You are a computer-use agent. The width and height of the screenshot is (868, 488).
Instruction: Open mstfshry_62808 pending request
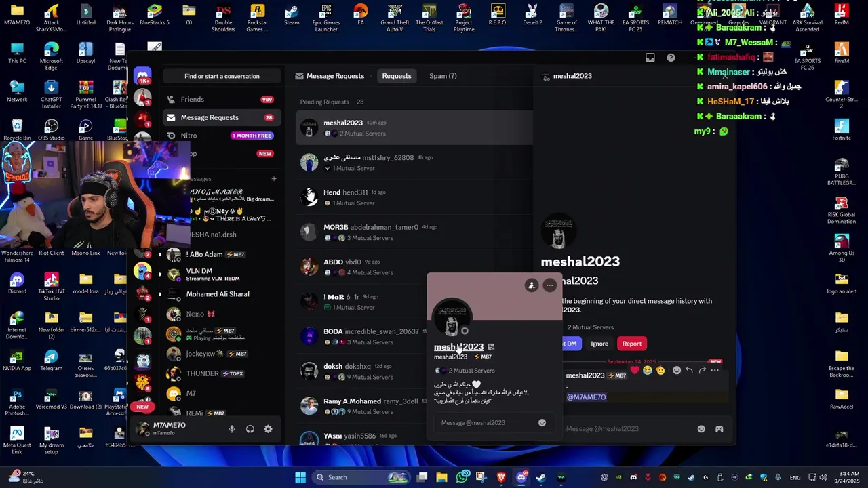coord(414,163)
